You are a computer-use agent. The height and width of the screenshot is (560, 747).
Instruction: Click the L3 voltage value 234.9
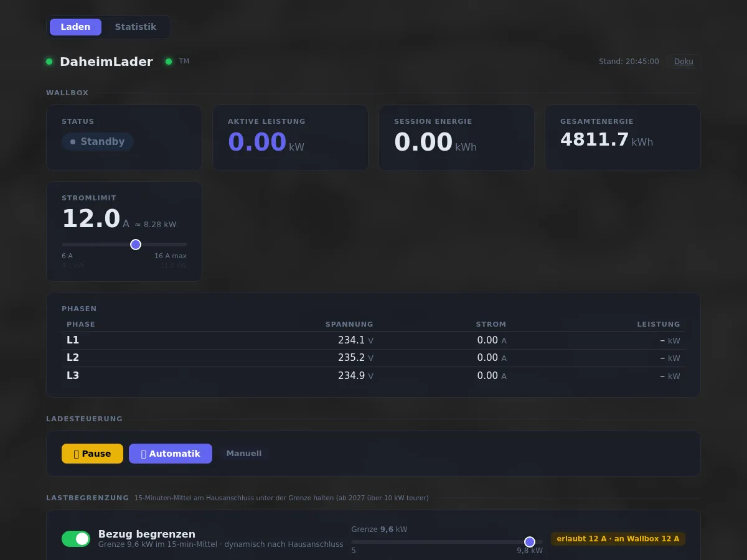coord(352,376)
